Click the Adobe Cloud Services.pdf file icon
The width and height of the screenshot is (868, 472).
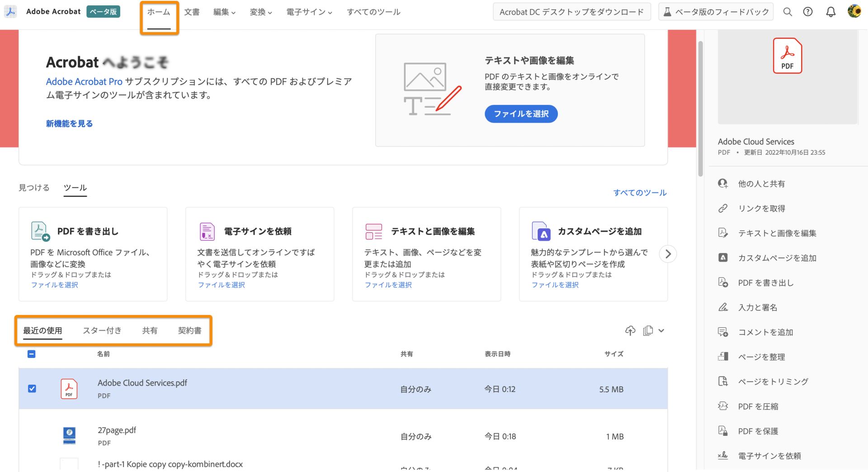tap(69, 389)
